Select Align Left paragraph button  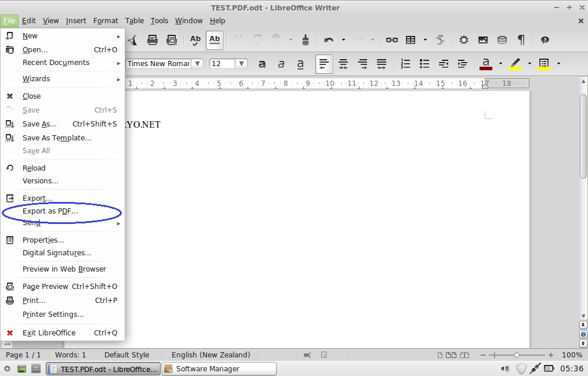point(324,64)
